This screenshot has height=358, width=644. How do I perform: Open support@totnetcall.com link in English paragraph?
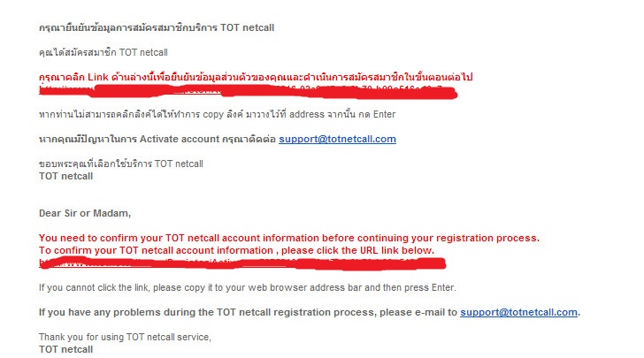tap(518, 312)
